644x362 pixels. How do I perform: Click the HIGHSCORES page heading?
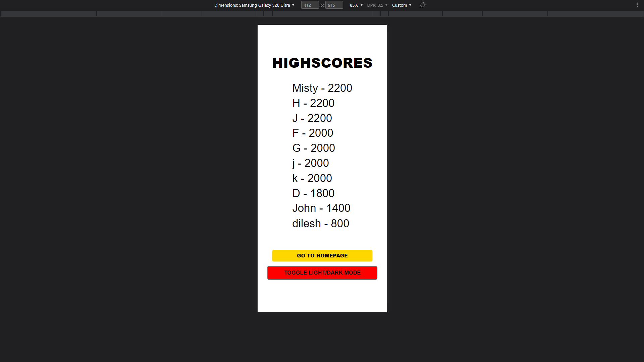(322, 63)
